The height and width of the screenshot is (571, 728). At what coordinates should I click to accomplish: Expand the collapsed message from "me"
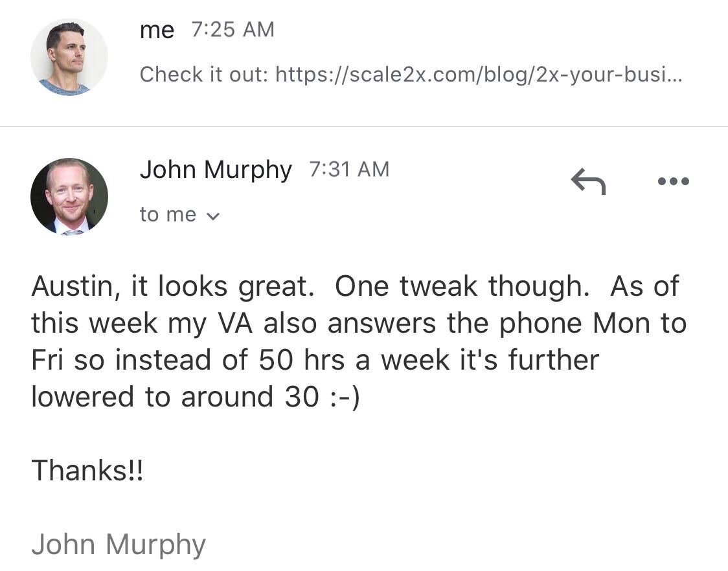click(364, 57)
